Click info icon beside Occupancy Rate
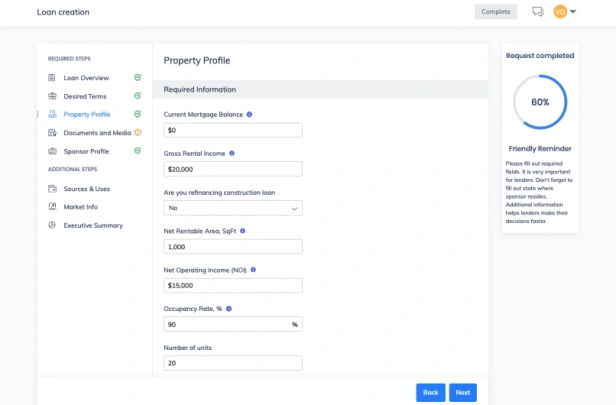 click(x=229, y=309)
